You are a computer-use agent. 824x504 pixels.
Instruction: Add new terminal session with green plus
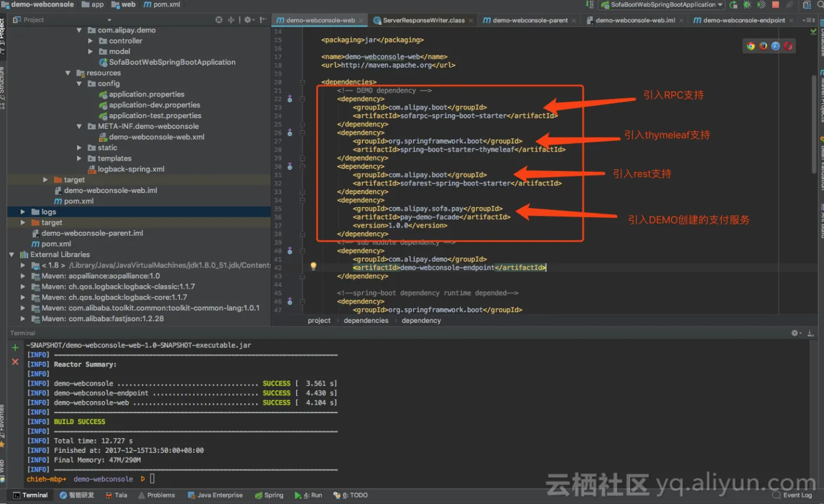(x=15, y=348)
